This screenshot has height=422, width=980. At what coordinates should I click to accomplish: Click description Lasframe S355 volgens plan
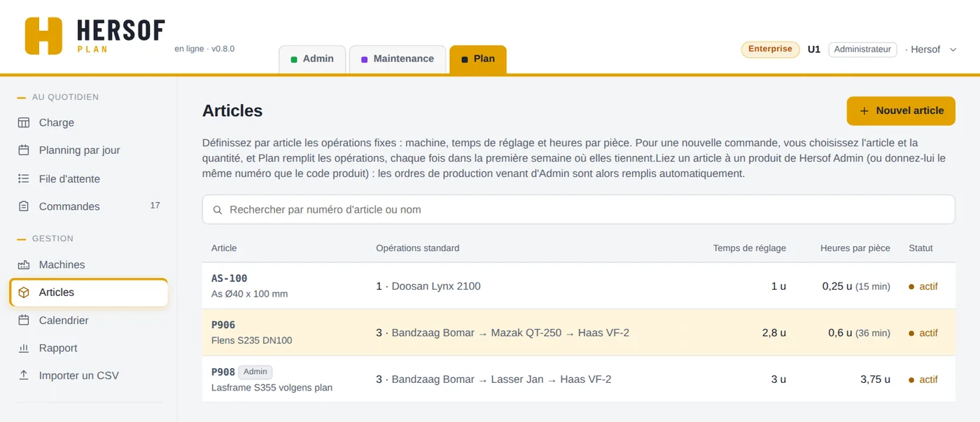click(272, 387)
